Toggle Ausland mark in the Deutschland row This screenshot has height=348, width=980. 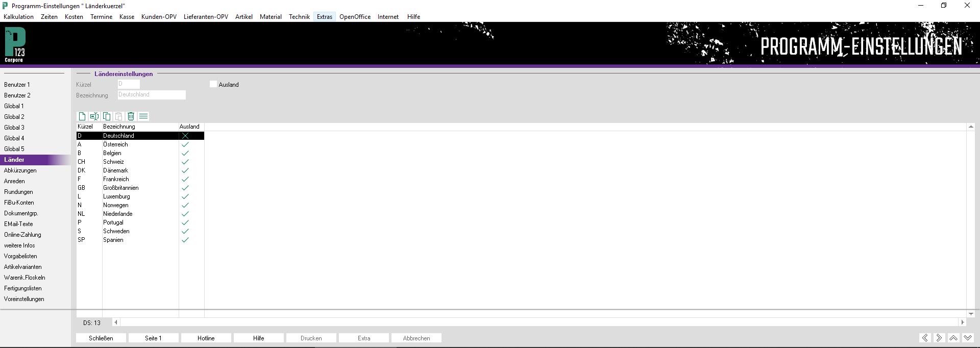click(185, 136)
